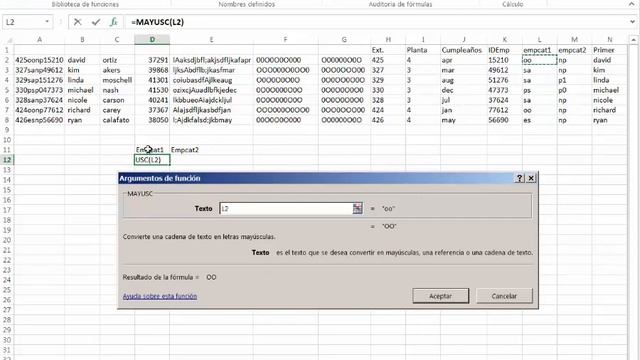Click the vertical scrollbar up arrow
The width and height of the screenshot is (640, 360).
click(x=633, y=40)
